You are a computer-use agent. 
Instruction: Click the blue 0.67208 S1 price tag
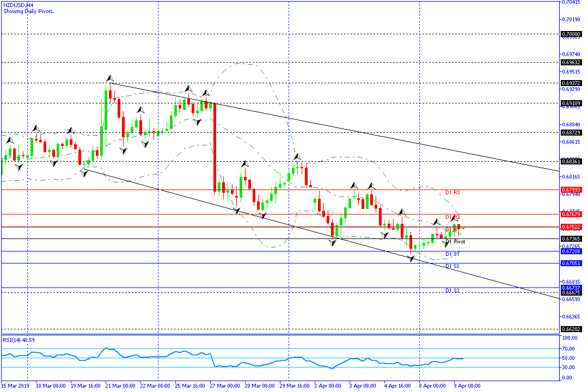(x=571, y=252)
